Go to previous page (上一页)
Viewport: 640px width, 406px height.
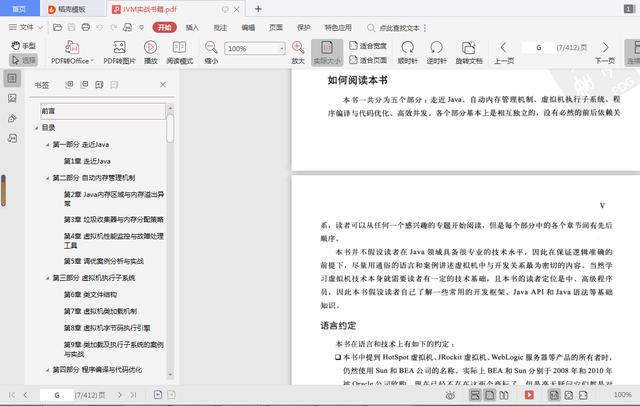click(504, 52)
